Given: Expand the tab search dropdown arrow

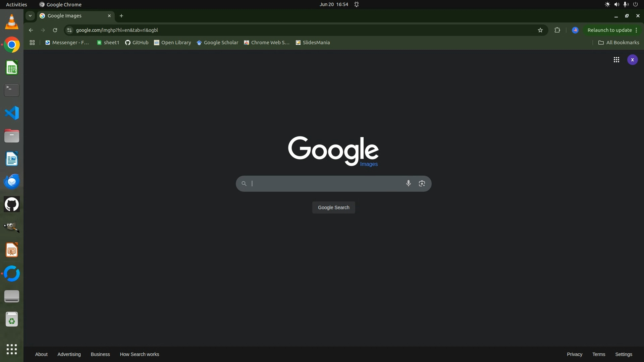Looking at the screenshot, I should pyautogui.click(x=30, y=16).
